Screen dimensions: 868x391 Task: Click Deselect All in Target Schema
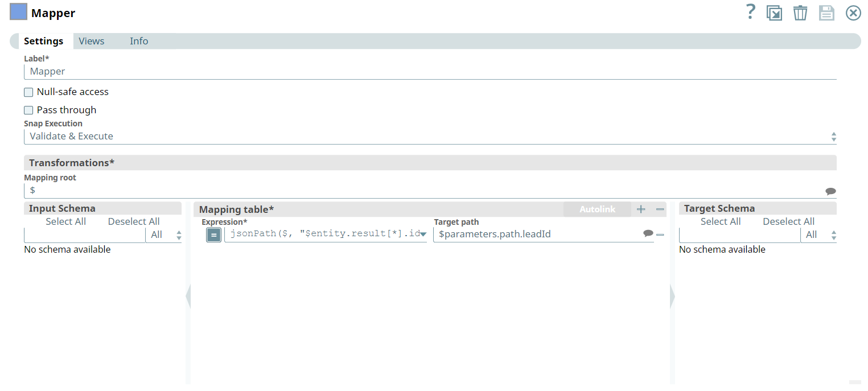click(x=788, y=221)
